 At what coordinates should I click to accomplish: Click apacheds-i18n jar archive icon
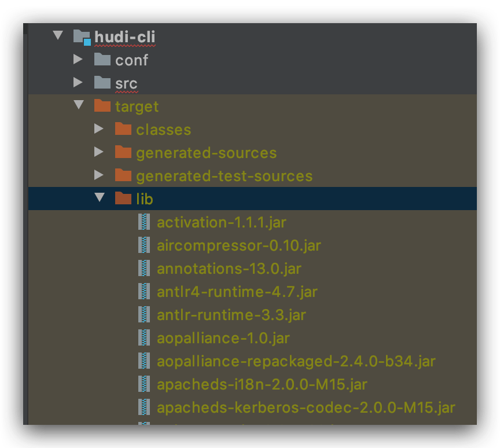point(144,384)
